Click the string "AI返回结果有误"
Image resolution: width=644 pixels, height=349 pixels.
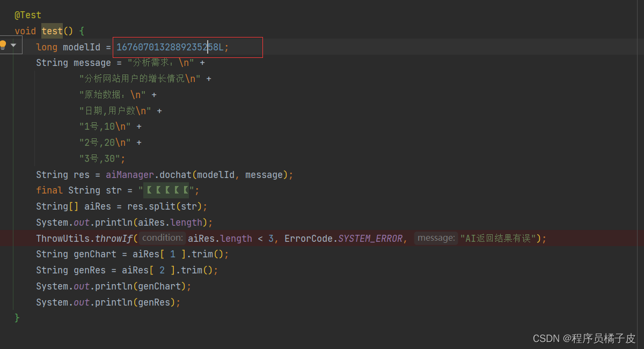tap(498, 239)
